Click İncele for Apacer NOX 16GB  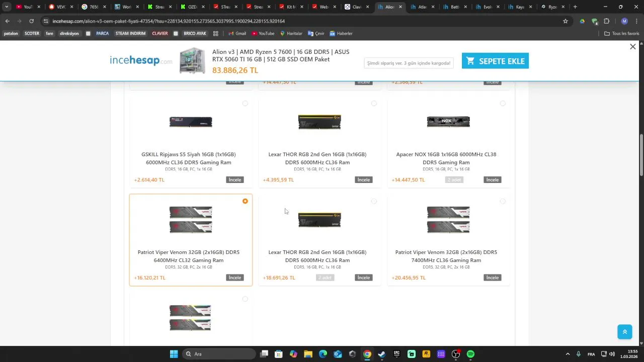(493, 180)
